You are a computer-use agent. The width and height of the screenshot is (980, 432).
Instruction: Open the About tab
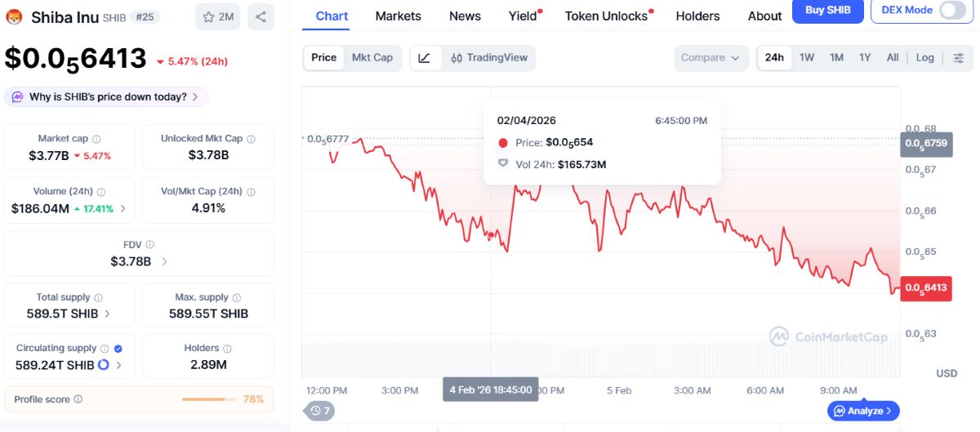[x=764, y=16]
